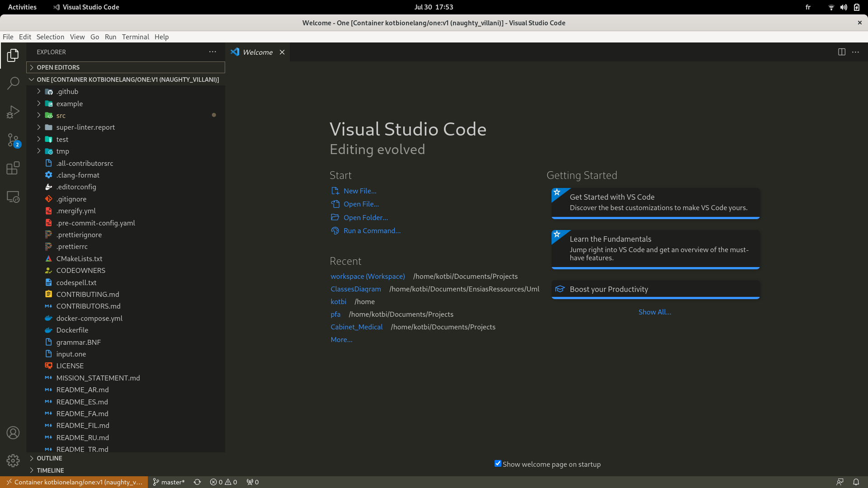Click the Accounts icon
868x488 pixels.
pos(13,433)
